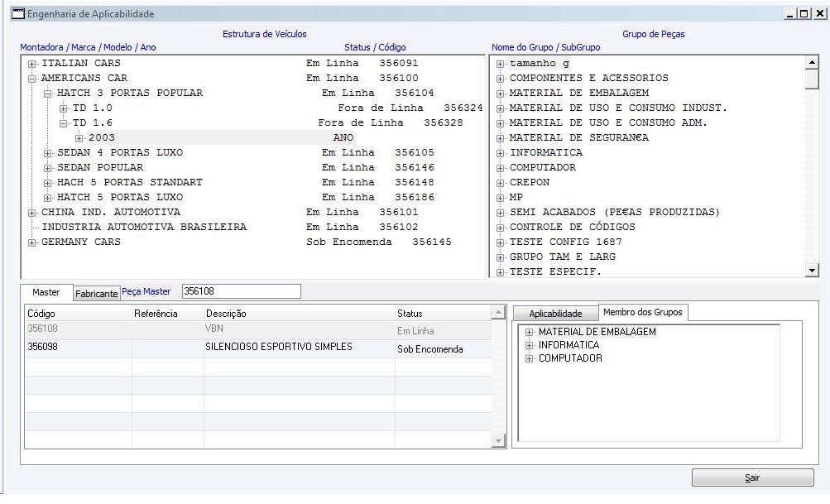Expand COMPONENTES E ACESSORIOS group

(x=500, y=79)
